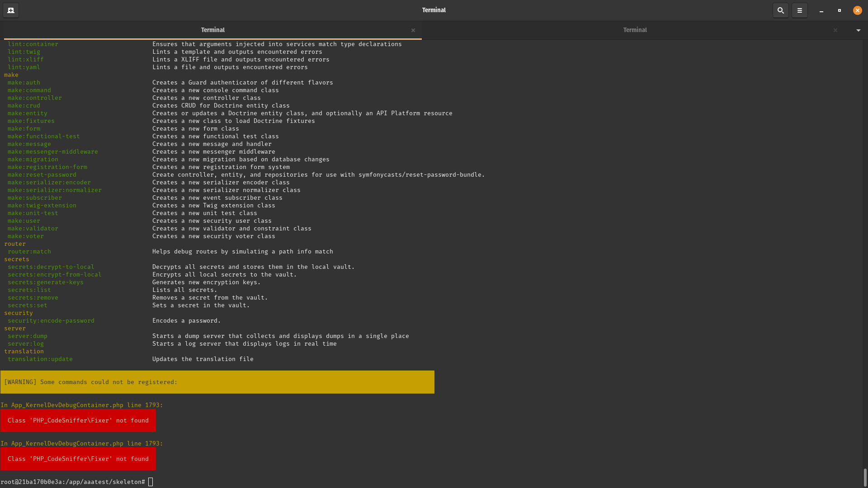Click the secrets:generate-keys command text

coord(46,282)
